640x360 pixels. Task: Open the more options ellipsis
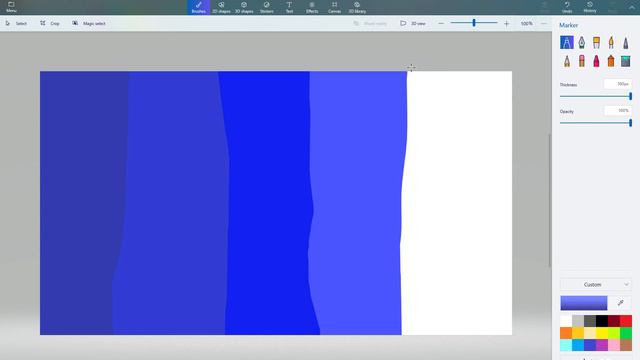point(544,24)
